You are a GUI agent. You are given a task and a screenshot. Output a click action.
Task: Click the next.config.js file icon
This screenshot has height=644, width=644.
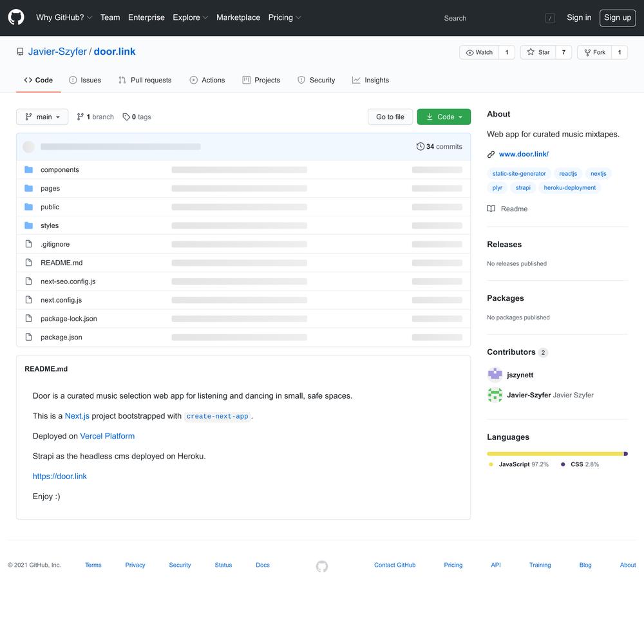point(28,300)
